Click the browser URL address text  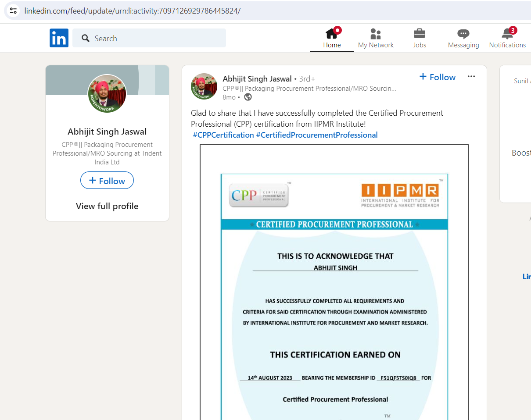pyautogui.click(x=133, y=11)
